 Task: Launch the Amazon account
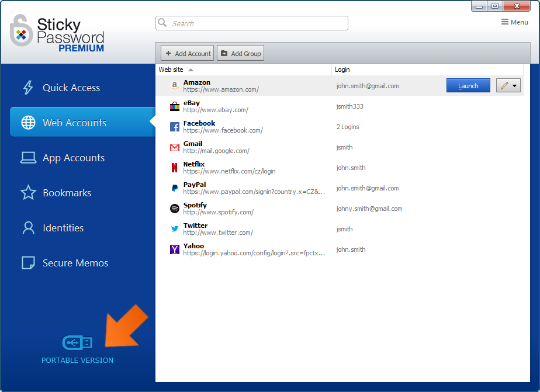468,86
